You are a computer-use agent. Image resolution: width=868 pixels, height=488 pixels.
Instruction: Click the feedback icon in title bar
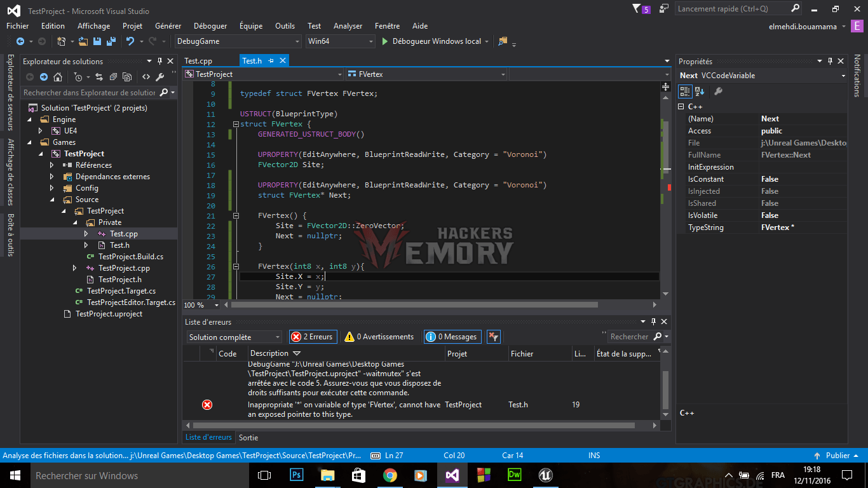coord(664,9)
